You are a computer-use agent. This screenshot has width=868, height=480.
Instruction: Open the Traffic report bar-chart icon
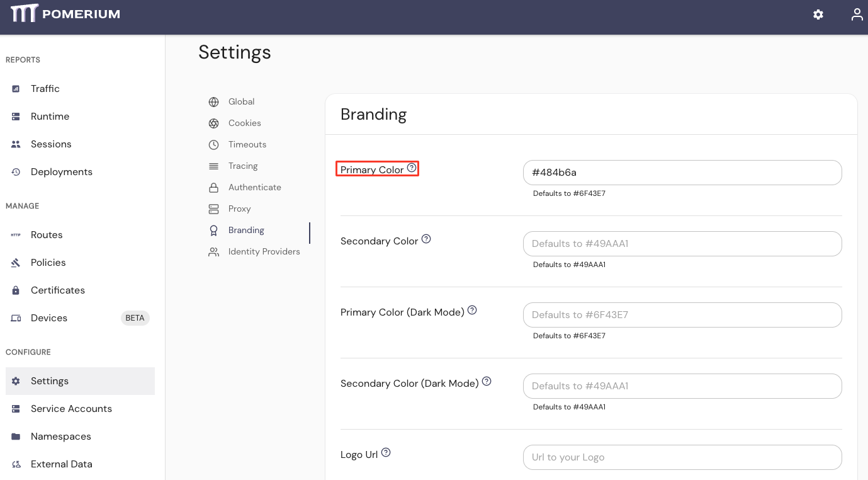point(15,88)
